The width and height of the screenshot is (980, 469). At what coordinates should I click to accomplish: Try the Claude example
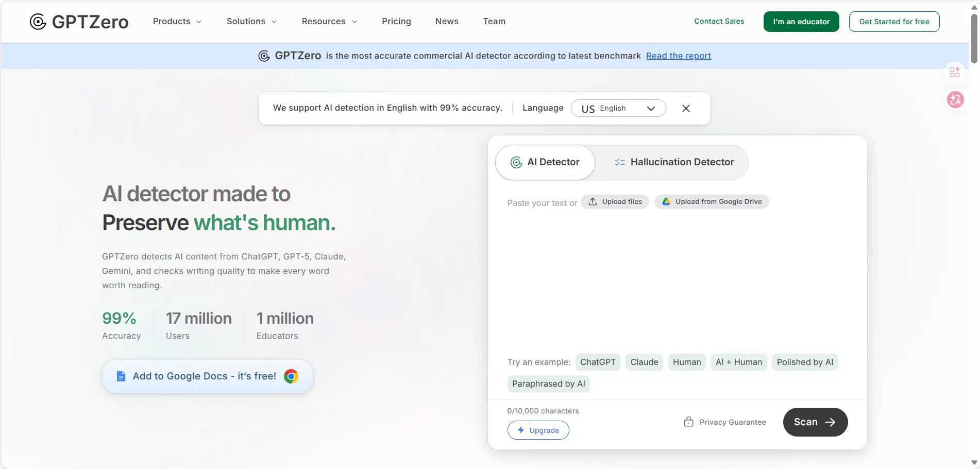pyautogui.click(x=644, y=362)
